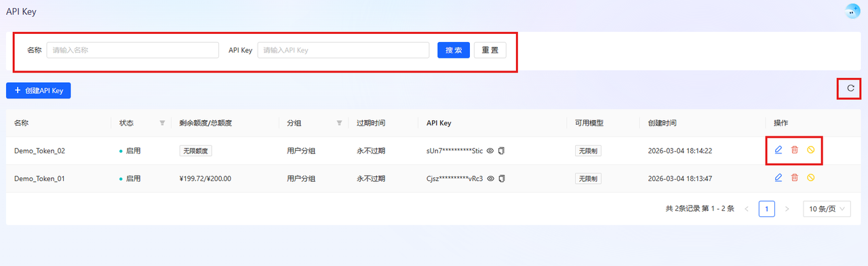Focus the 名称 search input
This screenshot has height=266, width=868.
[x=133, y=50]
